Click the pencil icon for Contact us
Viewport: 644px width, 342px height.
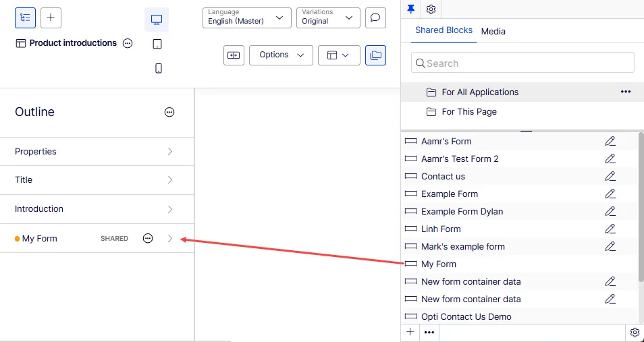click(x=610, y=177)
